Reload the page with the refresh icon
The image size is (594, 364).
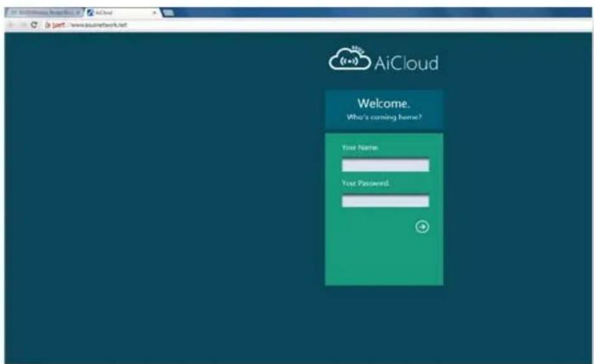pos(34,25)
